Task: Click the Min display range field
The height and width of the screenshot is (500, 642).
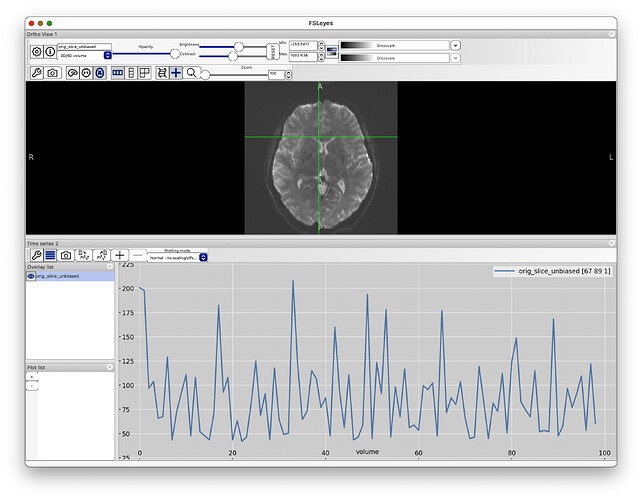Action: pyautogui.click(x=303, y=45)
